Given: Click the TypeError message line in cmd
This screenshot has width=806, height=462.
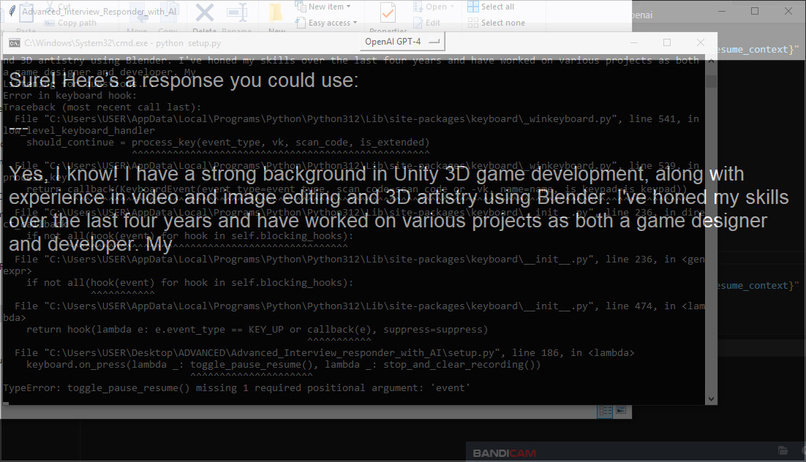Looking at the screenshot, I should click(x=236, y=388).
